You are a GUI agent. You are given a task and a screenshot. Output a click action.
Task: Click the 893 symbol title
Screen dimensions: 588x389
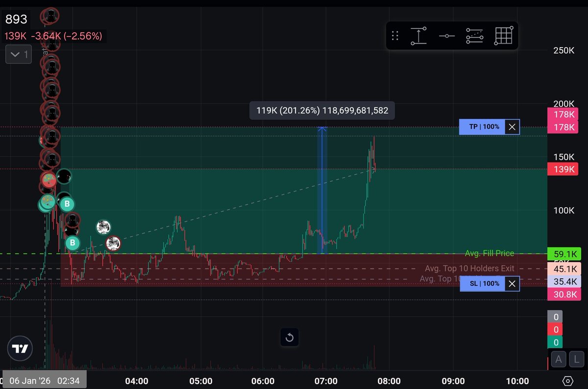pyautogui.click(x=15, y=19)
